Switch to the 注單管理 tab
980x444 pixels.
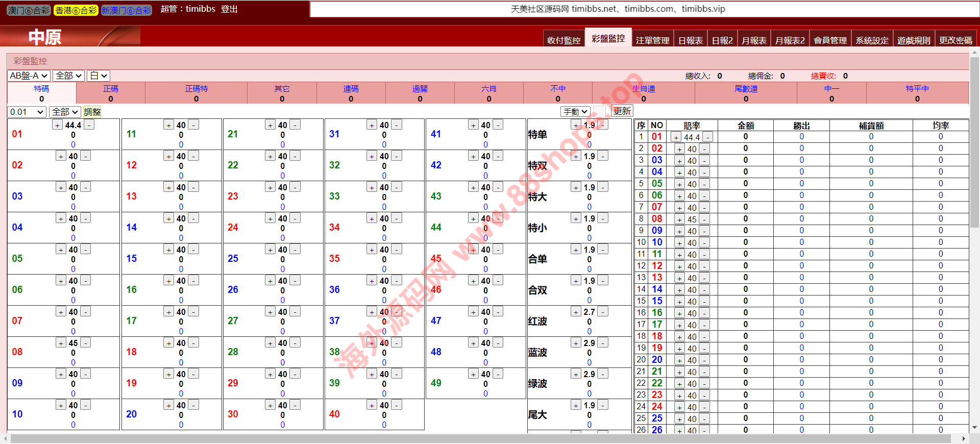pos(652,40)
